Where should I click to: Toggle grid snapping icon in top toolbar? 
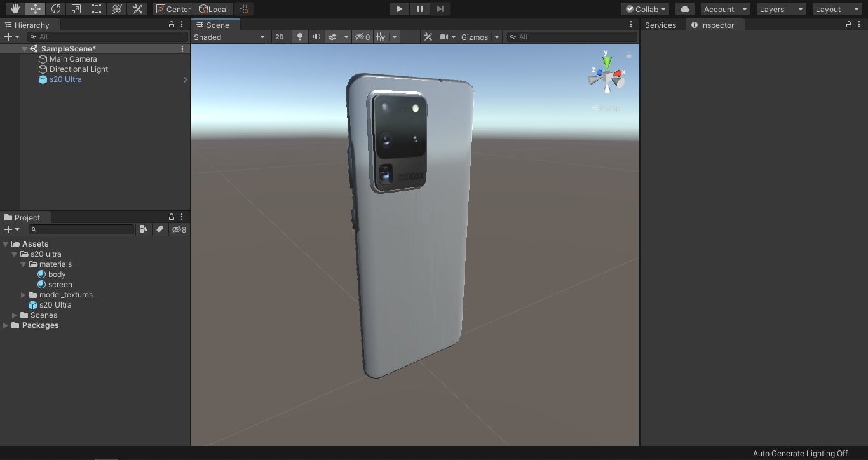click(x=244, y=9)
